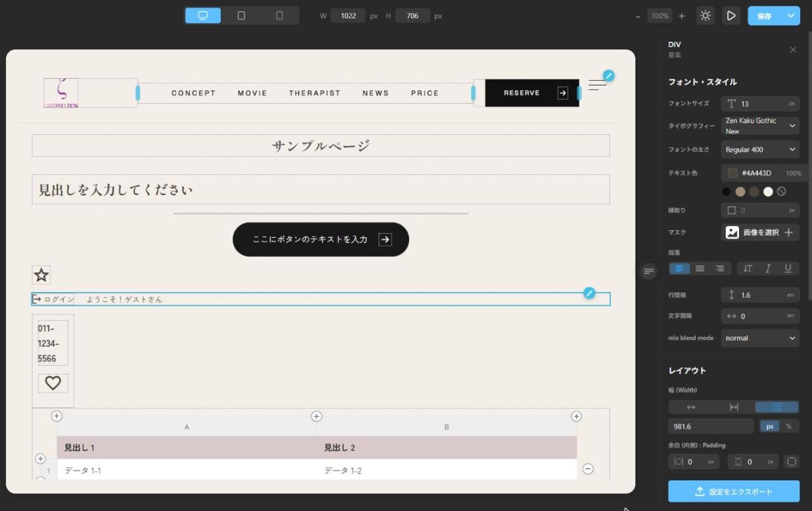Open THERAPIST navigation item
The width and height of the screenshot is (812, 511).
(315, 93)
